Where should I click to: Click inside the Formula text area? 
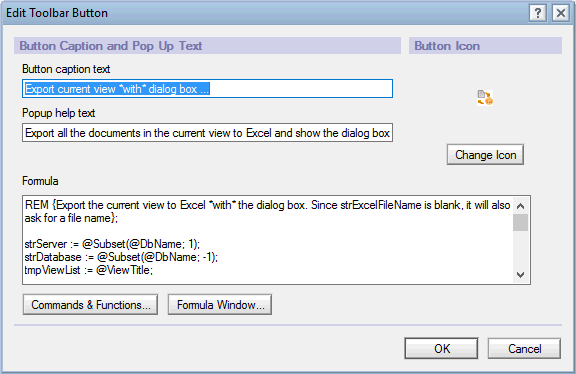(268, 240)
